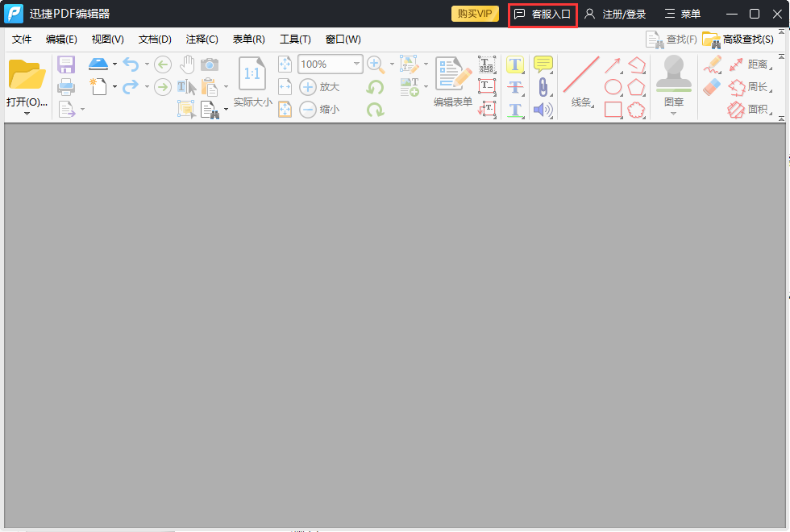Click the Print icon
Image resolution: width=790 pixels, height=532 pixels.
(66, 87)
